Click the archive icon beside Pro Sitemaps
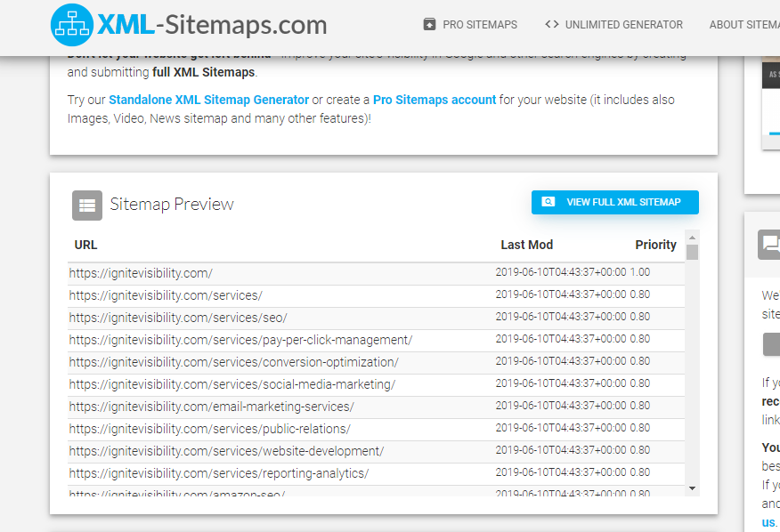 click(x=430, y=24)
